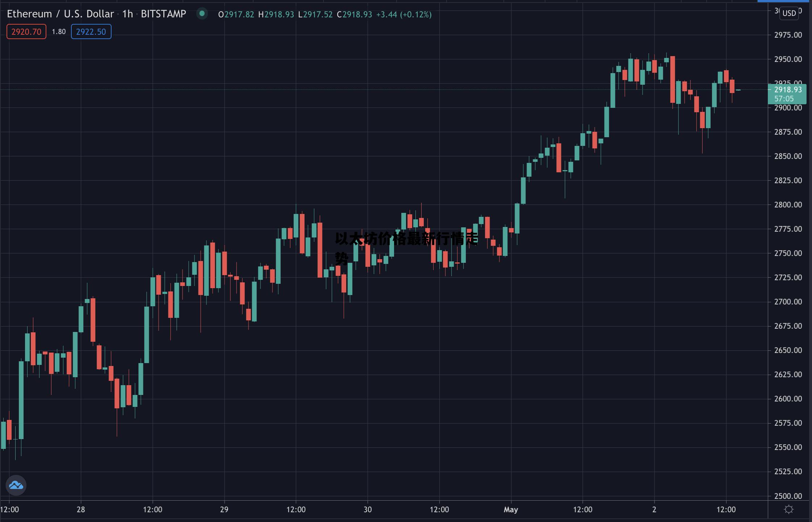Click the TradingView logo icon
The height and width of the screenshot is (522, 812).
(x=16, y=485)
